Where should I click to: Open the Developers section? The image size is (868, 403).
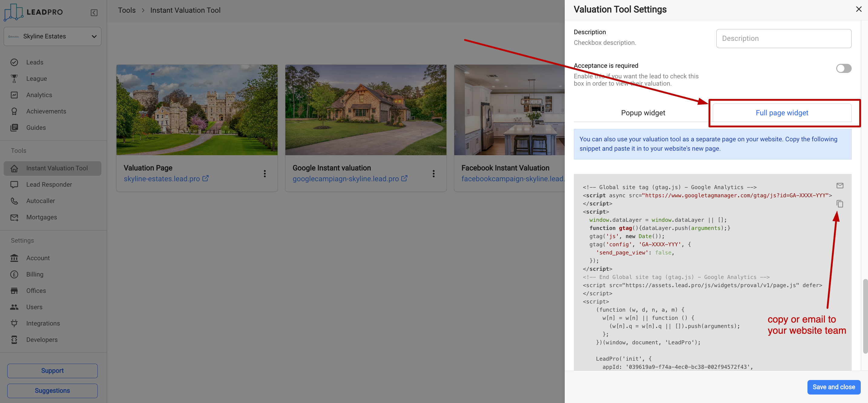coord(41,339)
